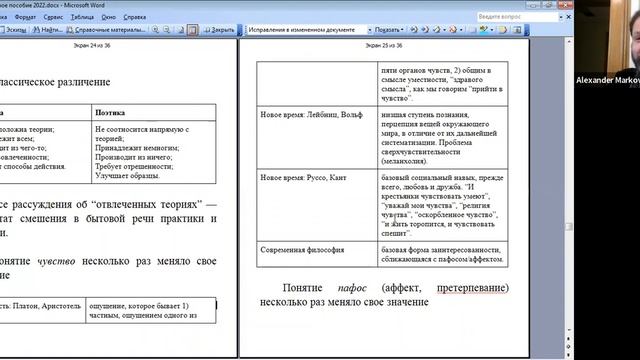
Task: Open the Таблица menu
Action: tap(82, 17)
